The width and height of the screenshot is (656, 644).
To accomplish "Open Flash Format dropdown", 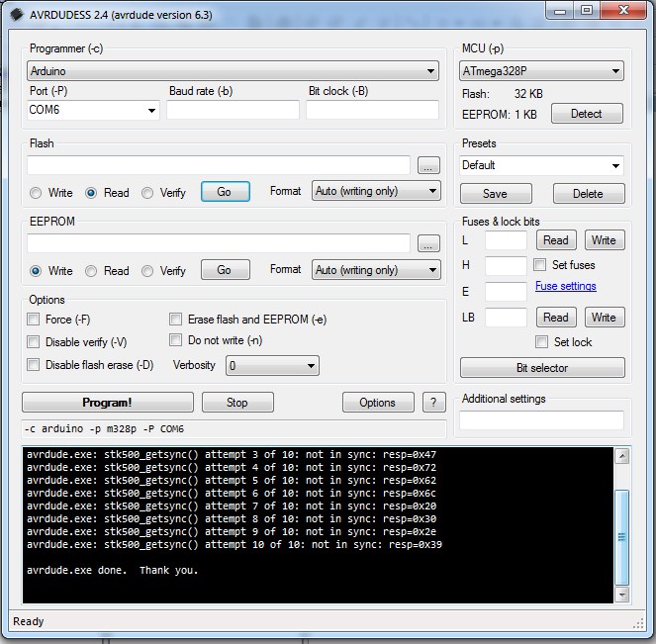I will (x=376, y=191).
